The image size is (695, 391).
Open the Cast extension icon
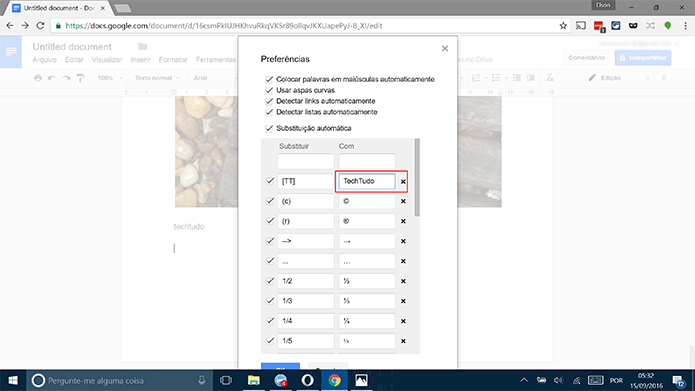pyautogui.click(x=581, y=26)
